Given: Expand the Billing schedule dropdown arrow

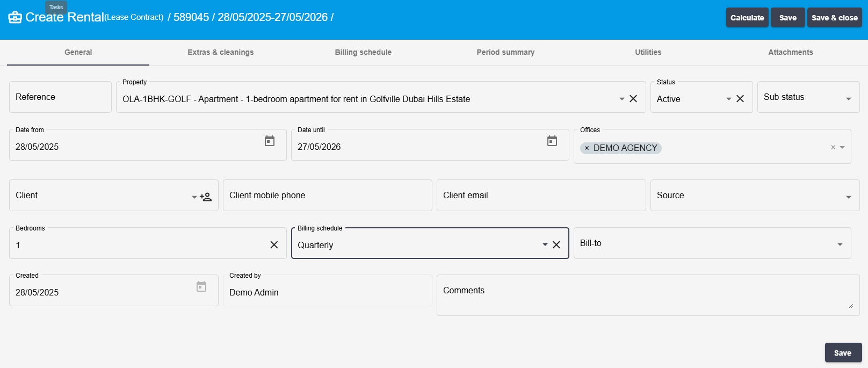Looking at the screenshot, I should [545, 245].
